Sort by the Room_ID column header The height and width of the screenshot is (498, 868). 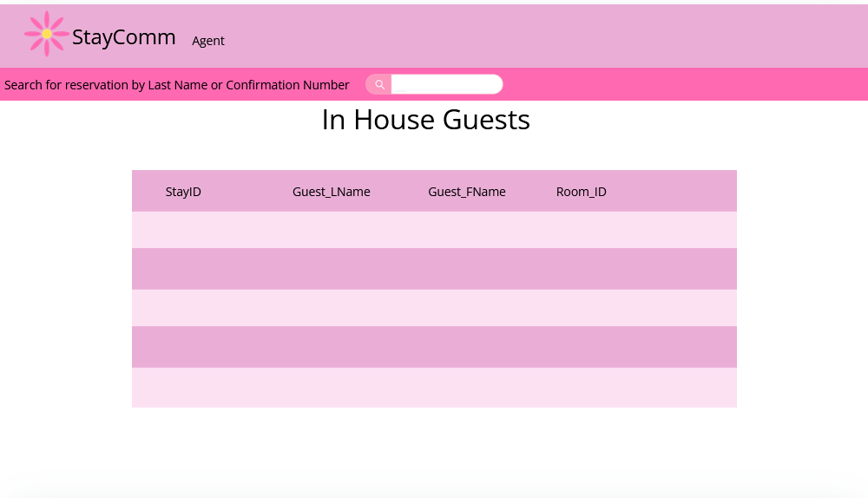(581, 192)
